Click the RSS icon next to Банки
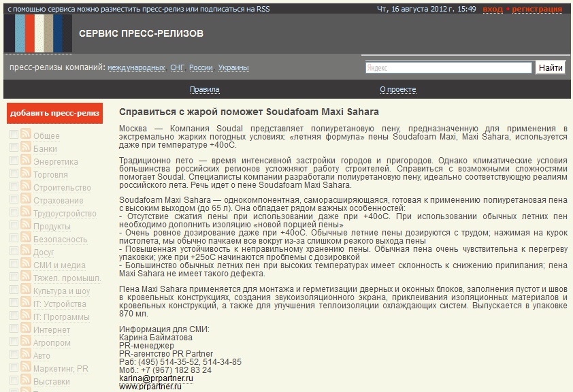573x392 pixels. point(26,147)
